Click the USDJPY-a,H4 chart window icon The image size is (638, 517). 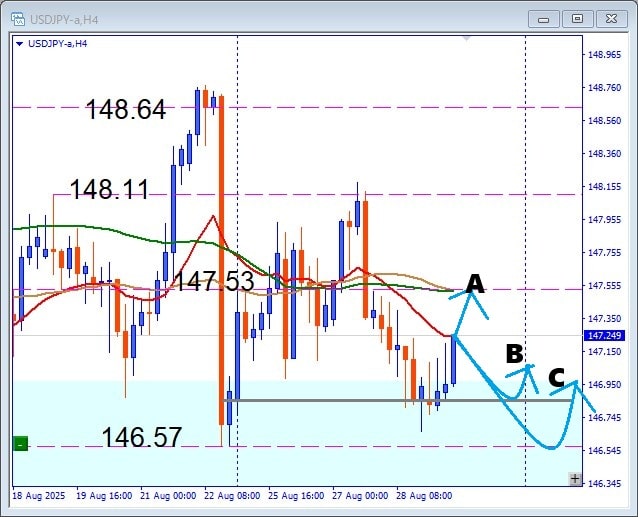pyautogui.click(x=18, y=19)
